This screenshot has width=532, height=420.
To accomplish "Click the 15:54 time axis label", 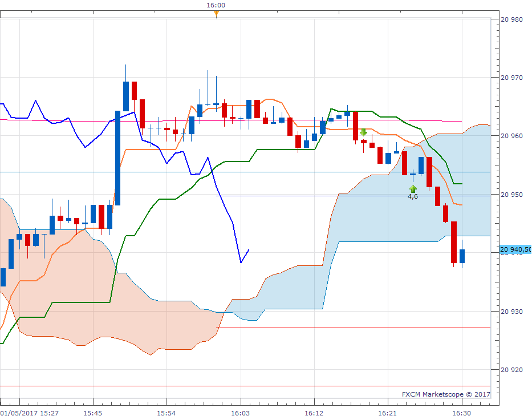I will (x=166, y=413).
